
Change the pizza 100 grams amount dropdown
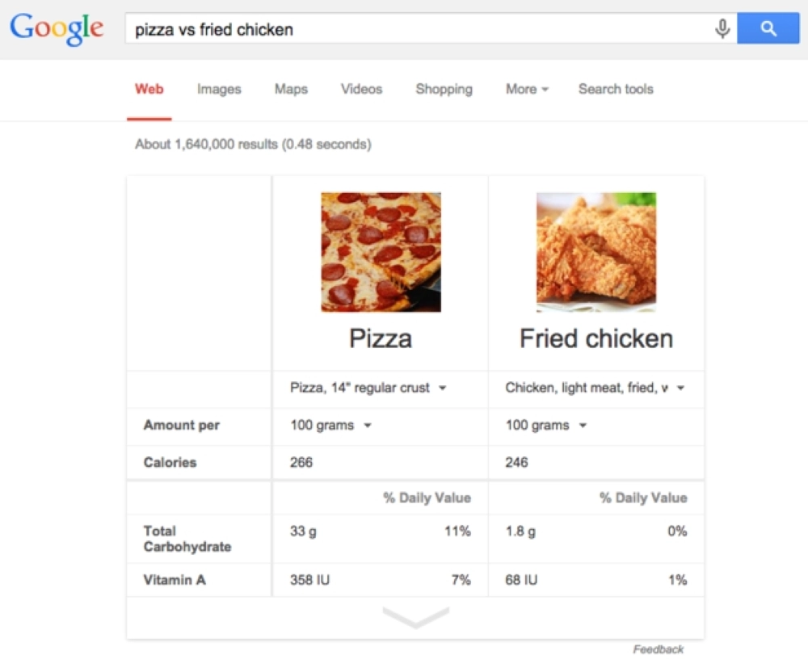(x=331, y=426)
